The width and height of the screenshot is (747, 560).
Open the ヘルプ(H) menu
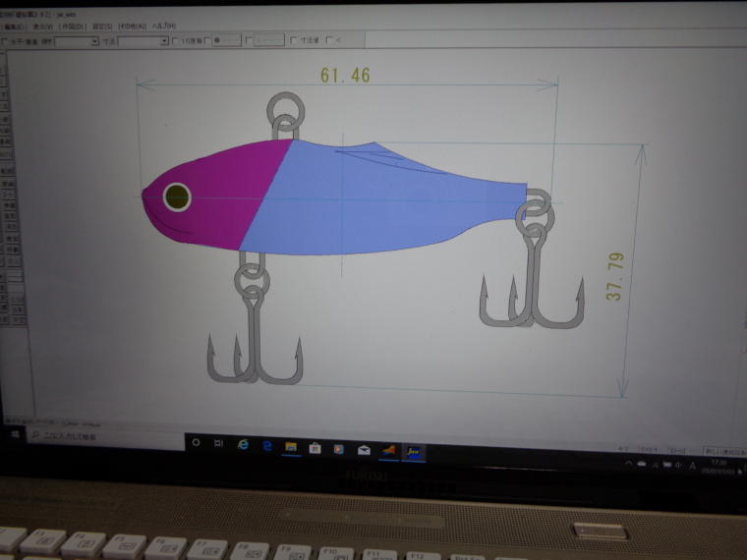164,26
